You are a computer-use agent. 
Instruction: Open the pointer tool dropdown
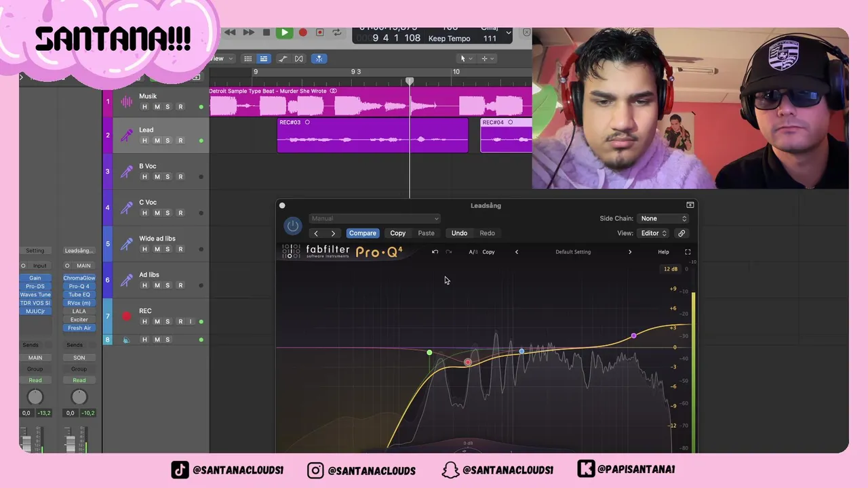point(466,59)
